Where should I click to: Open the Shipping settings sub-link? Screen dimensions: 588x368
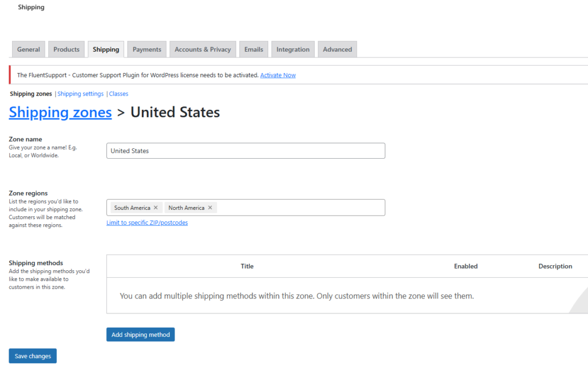click(x=80, y=94)
